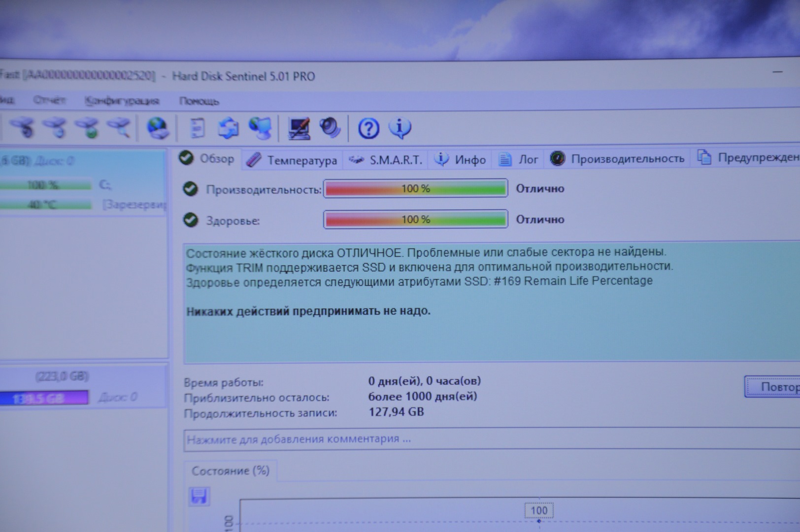This screenshot has height=532, width=800.
Task: Save the status graph using floppy icon
Action: (199, 496)
